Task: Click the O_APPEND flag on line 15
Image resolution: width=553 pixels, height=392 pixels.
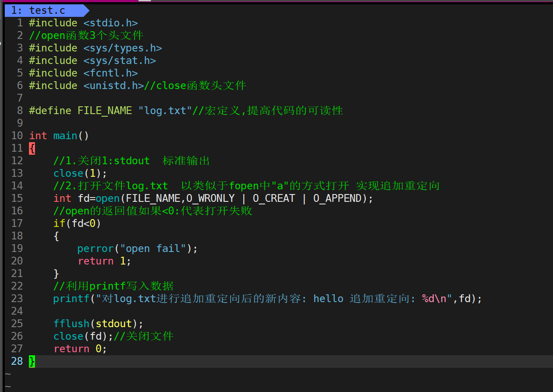Action: pos(337,198)
